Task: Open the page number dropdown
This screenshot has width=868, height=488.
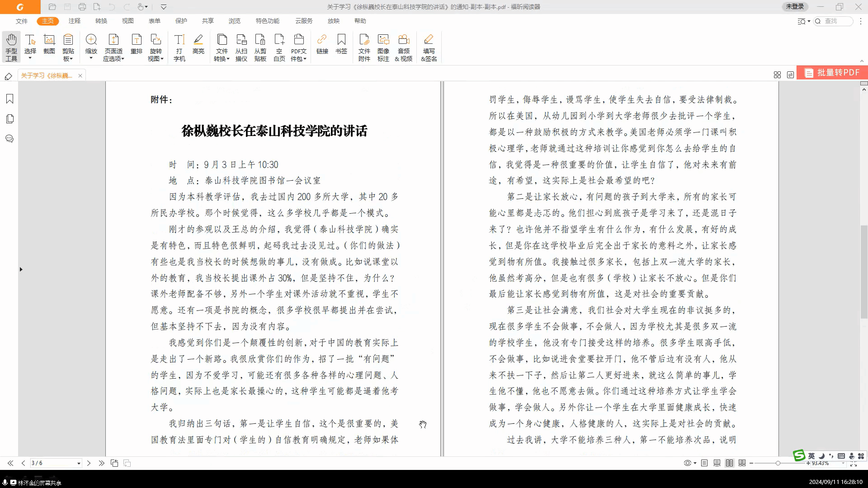Action: pos(79,464)
